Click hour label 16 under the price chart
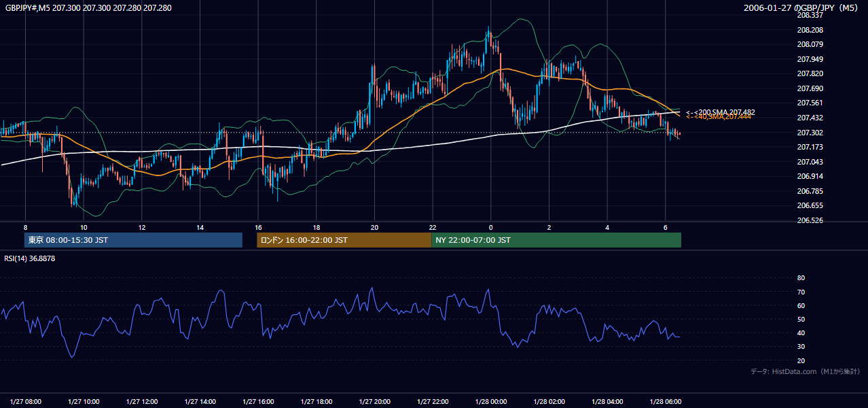 coord(258,227)
